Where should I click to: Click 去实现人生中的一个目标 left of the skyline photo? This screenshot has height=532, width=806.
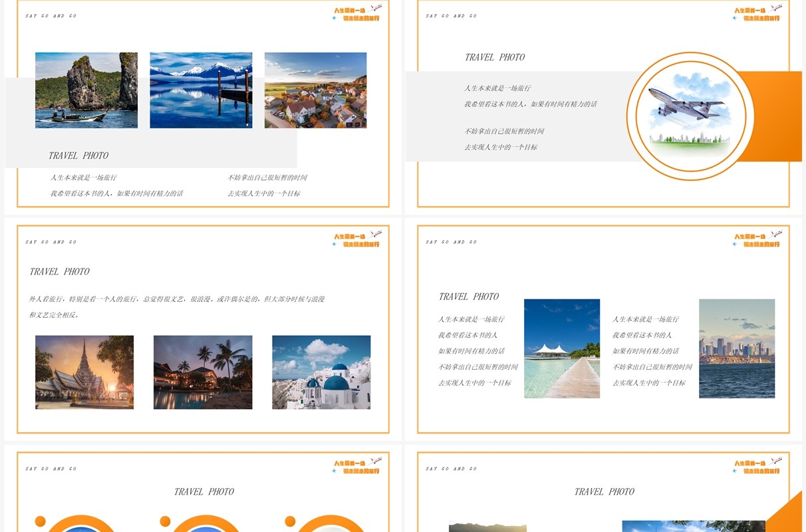[x=648, y=383]
